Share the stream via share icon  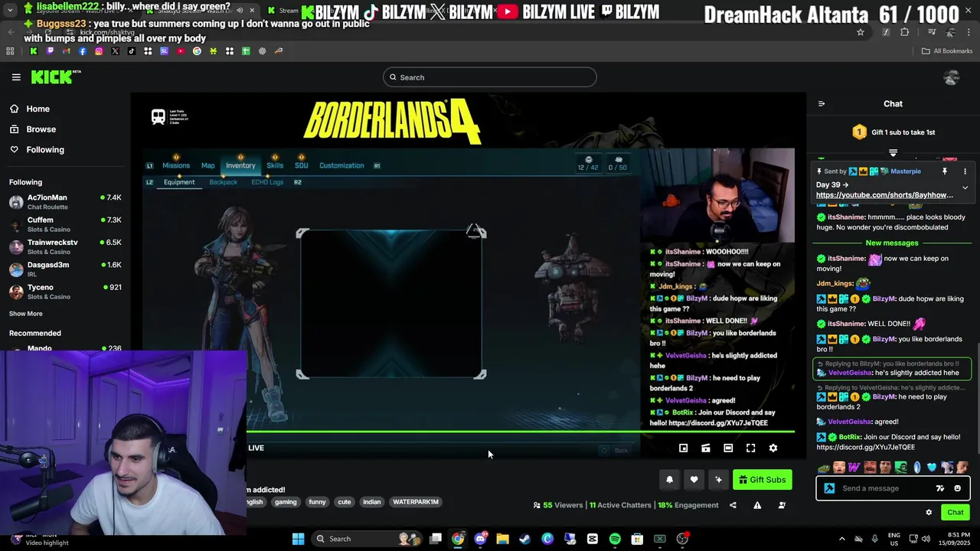point(733,505)
